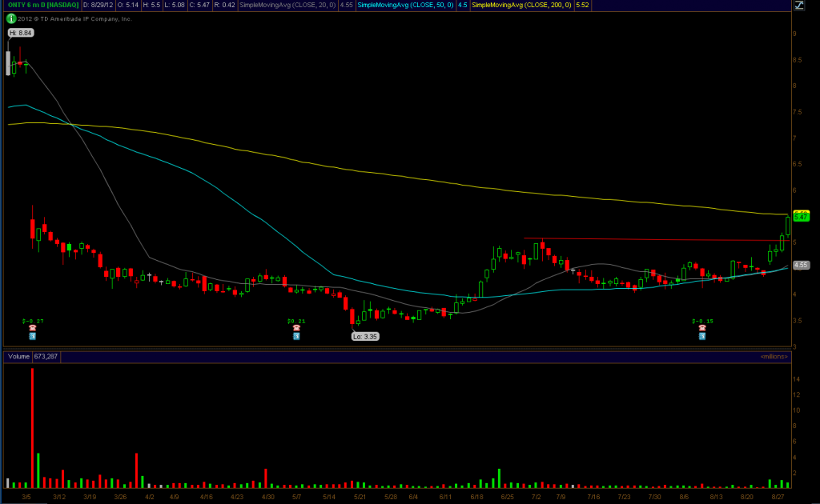Image resolution: width=820 pixels, height=504 pixels.
Task: Click the L: 5.08 low value
Action: (175, 5)
